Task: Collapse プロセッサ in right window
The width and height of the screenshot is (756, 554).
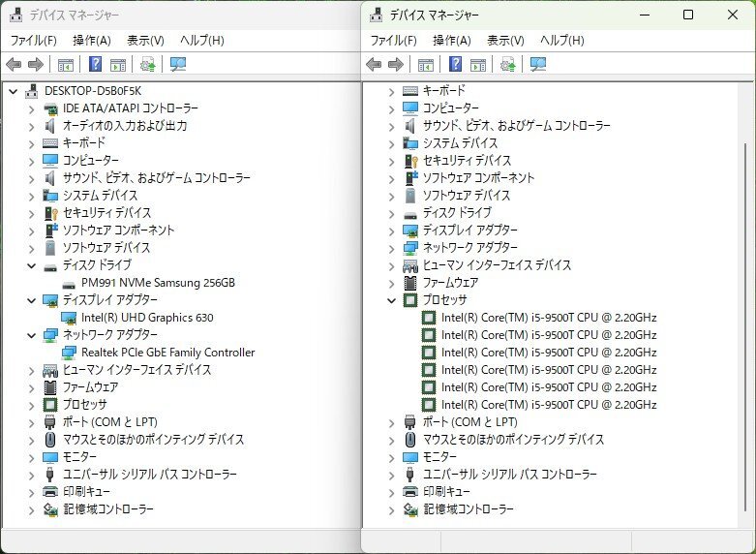Action: tap(391, 300)
